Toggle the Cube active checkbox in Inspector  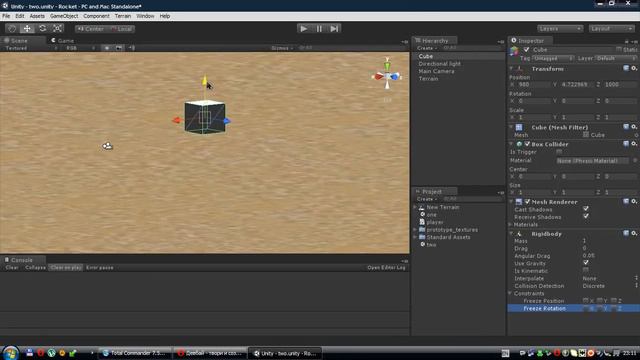527,50
